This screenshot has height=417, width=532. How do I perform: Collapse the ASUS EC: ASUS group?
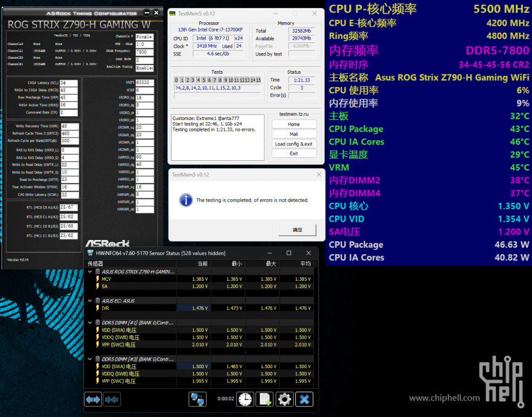coord(90,301)
